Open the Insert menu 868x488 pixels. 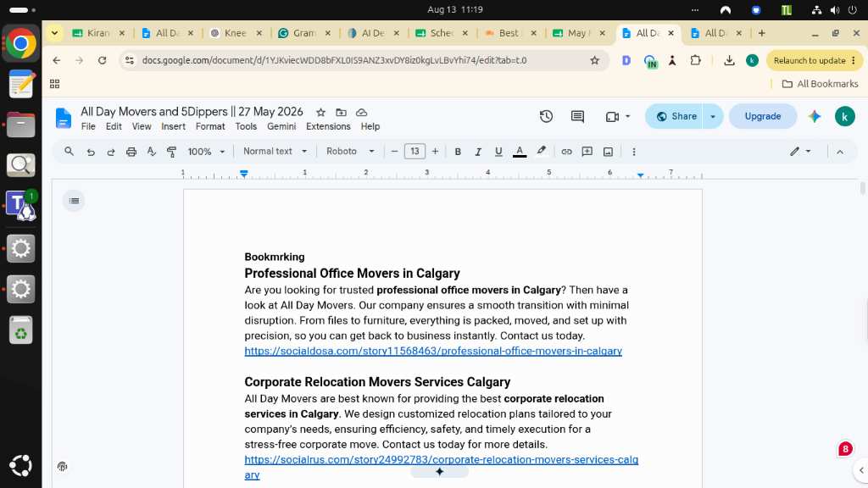pos(173,126)
